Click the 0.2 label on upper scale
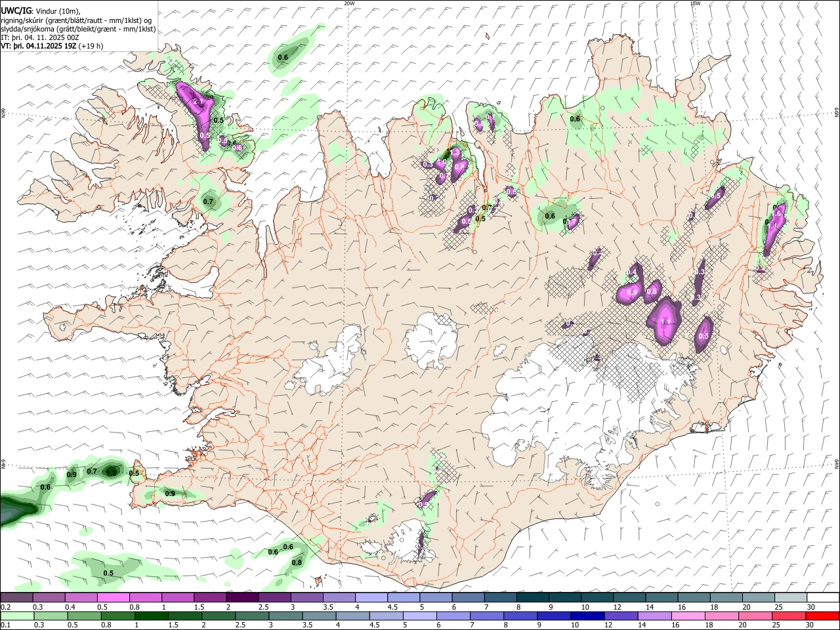The image size is (840, 630). click(5, 607)
